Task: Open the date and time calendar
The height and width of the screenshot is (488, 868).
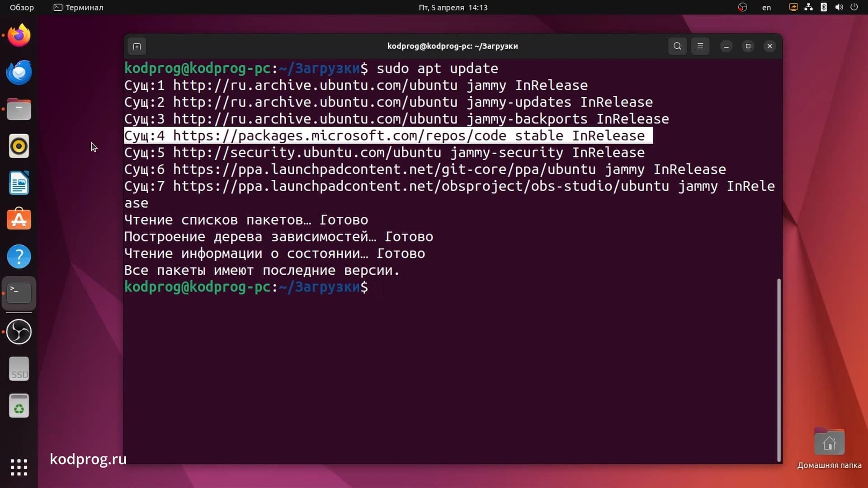Action: pyautogui.click(x=453, y=7)
